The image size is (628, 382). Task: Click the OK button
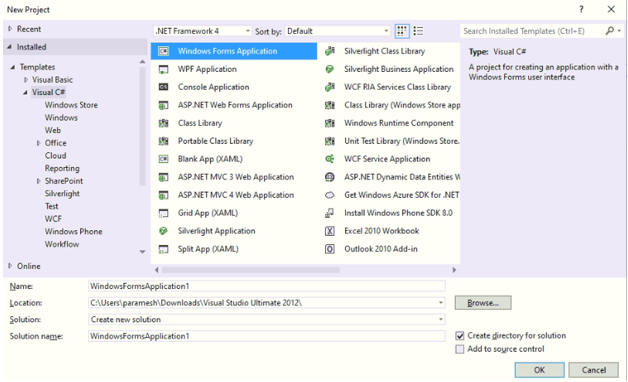539,370
